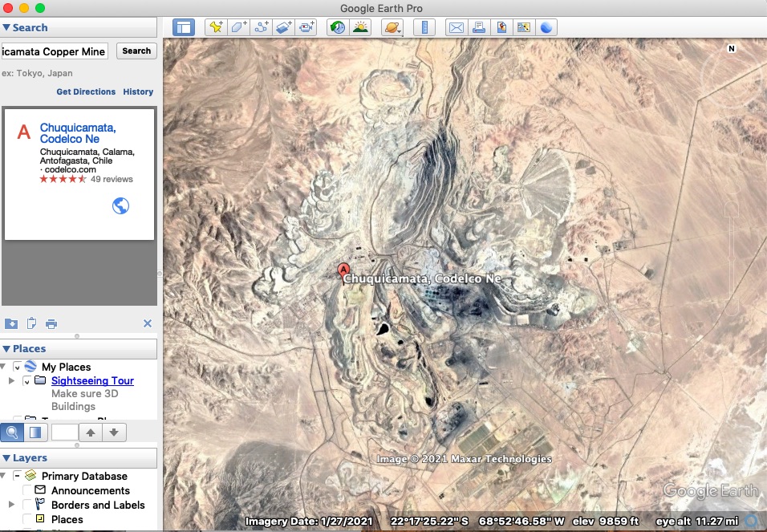Click the History link
The image size is (767, 532).
tap(138, 91)
